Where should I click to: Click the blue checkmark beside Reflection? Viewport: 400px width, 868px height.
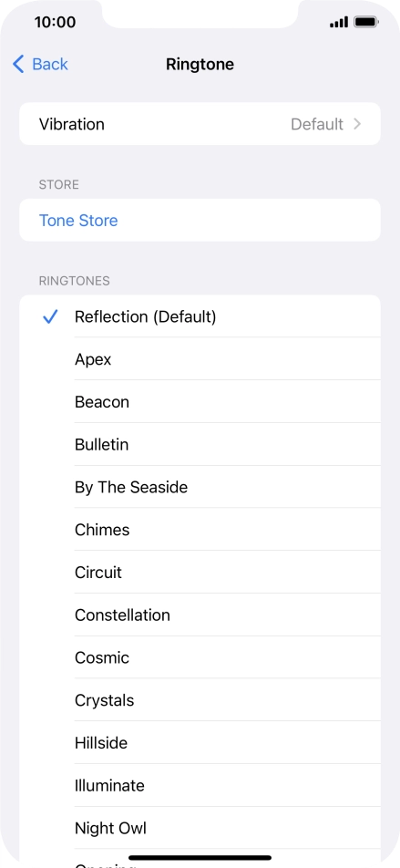pyautogui.click(x=50, y=316)
